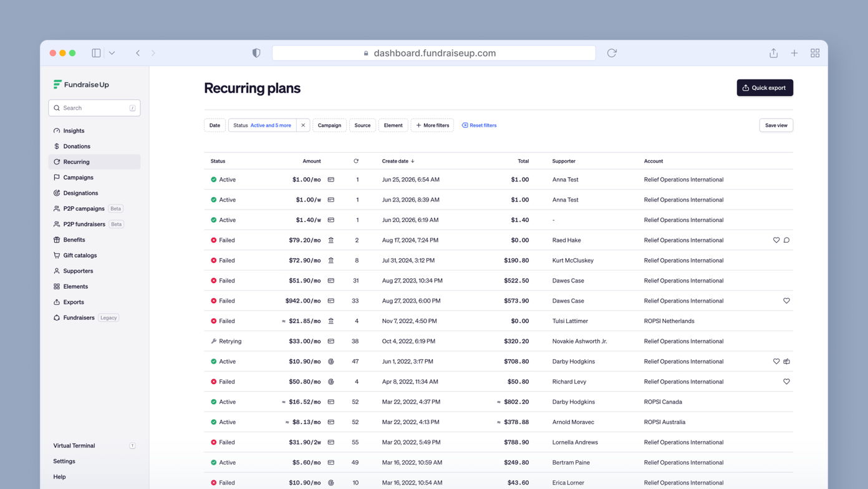Click the Retrying status wrench icon
Viewport: 868px width, 489px height.
(213, 341)
